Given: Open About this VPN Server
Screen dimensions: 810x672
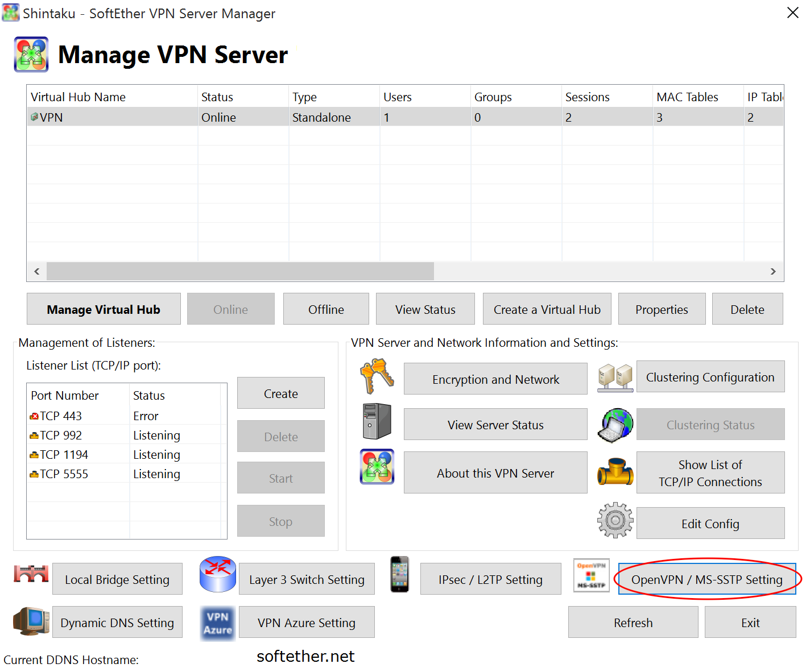Looking at the screenshot, I should pos(495,472).
